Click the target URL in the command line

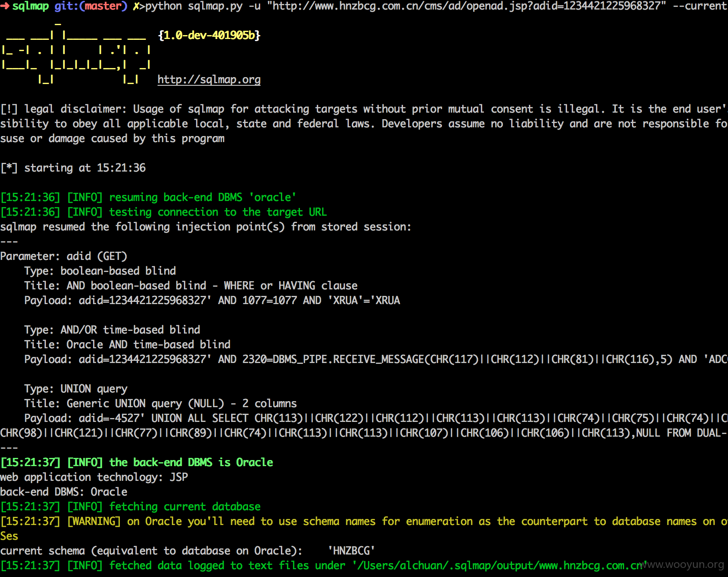pyautogui.click(x=466, y=6)
